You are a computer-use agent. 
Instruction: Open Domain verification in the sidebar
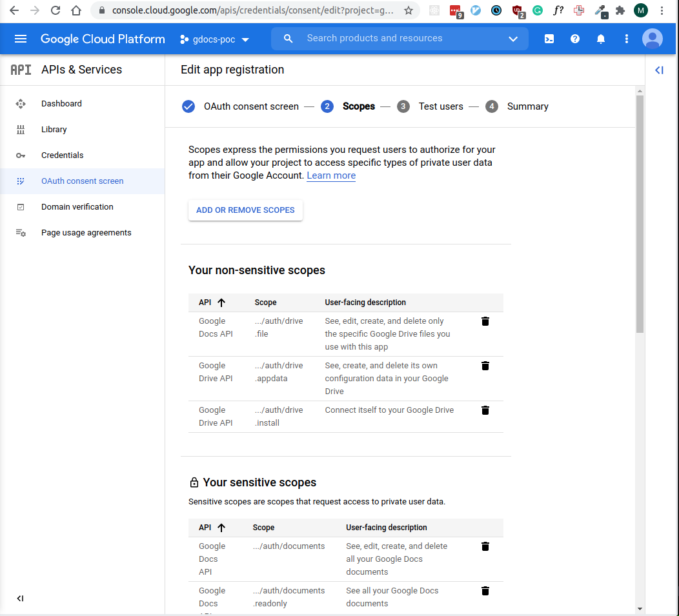(x=77, y=207)
